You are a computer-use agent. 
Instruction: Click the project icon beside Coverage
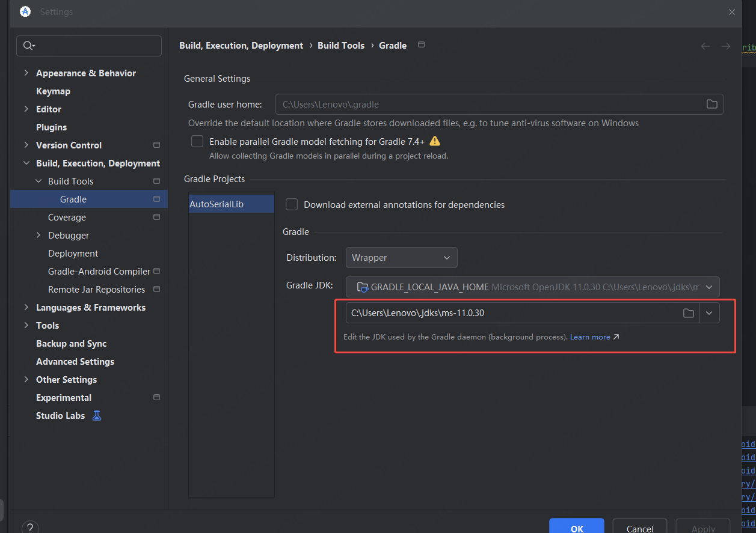pos(156,217)
